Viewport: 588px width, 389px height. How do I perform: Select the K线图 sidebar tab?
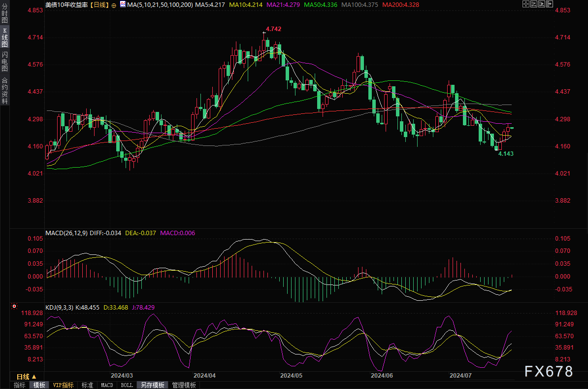4,38
